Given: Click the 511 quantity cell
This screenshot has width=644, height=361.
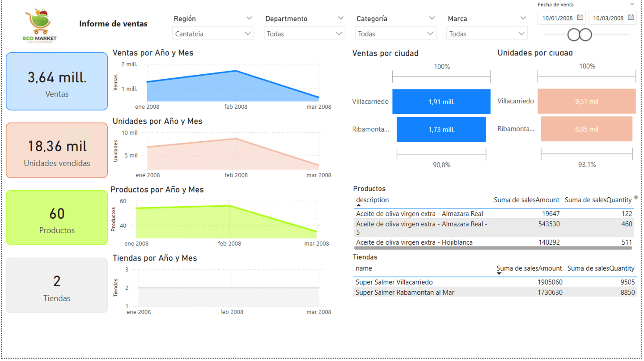Looking at the screenshot, I should coord(627,242).
